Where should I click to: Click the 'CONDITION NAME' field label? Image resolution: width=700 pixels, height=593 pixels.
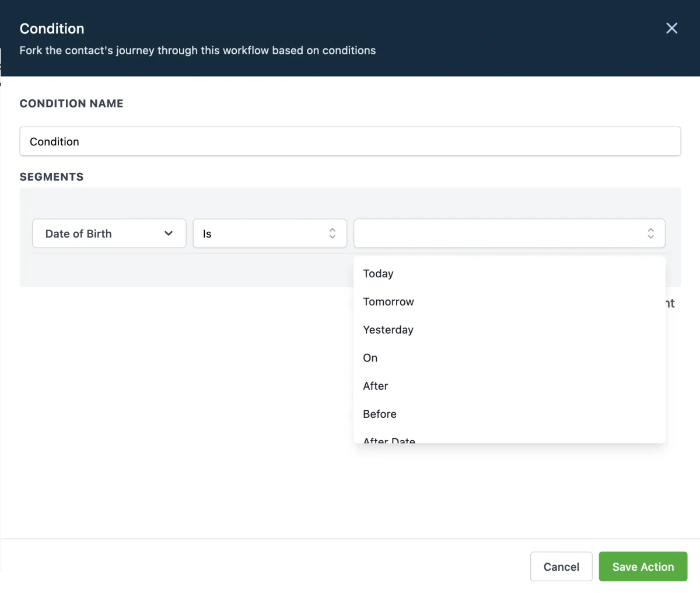(71, 103)
